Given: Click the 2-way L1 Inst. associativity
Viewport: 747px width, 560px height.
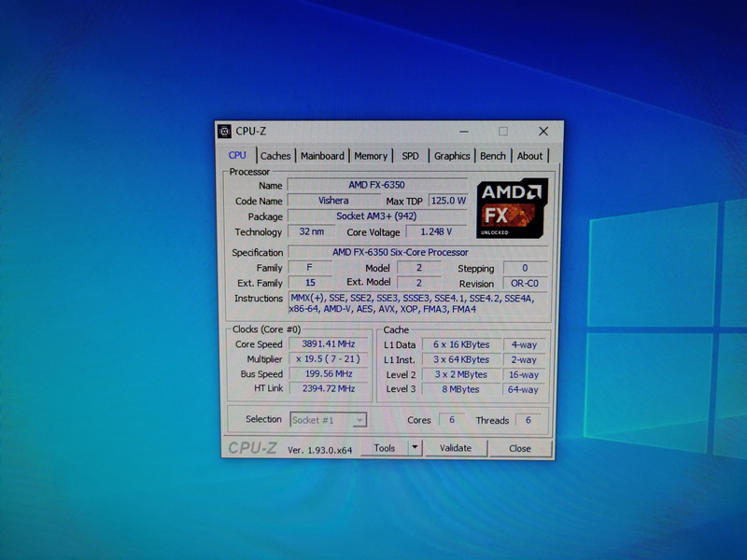Looking at the screenshot, I should coord(524,360).
